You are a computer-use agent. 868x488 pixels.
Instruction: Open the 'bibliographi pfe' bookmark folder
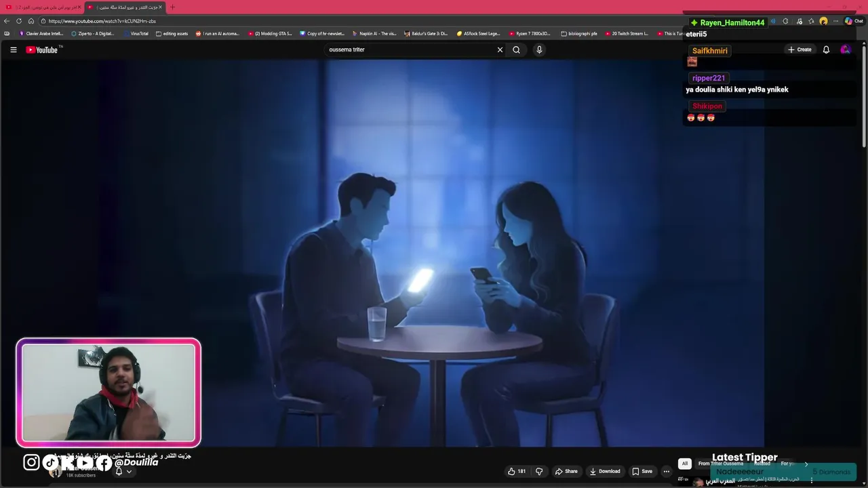(579, 33)
